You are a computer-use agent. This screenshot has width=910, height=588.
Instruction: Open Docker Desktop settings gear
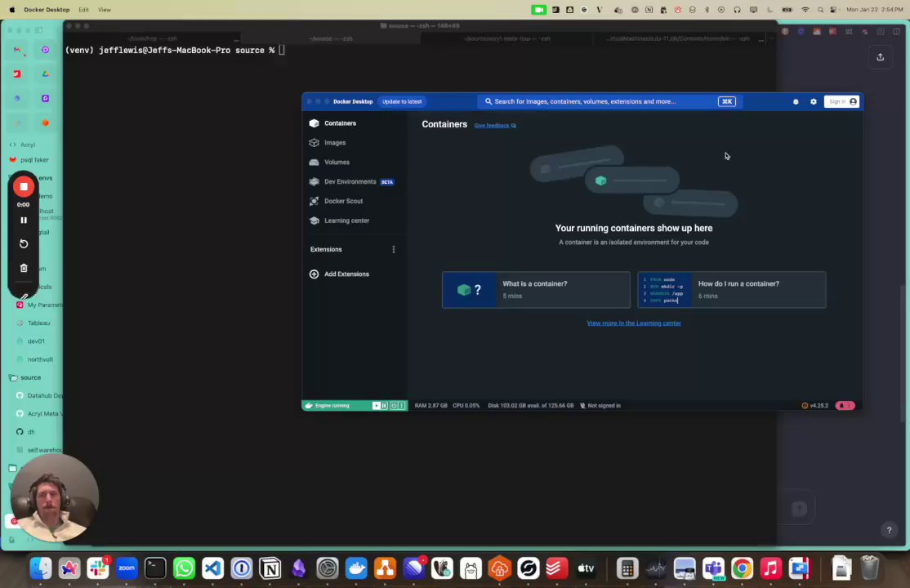coord(813,101)
